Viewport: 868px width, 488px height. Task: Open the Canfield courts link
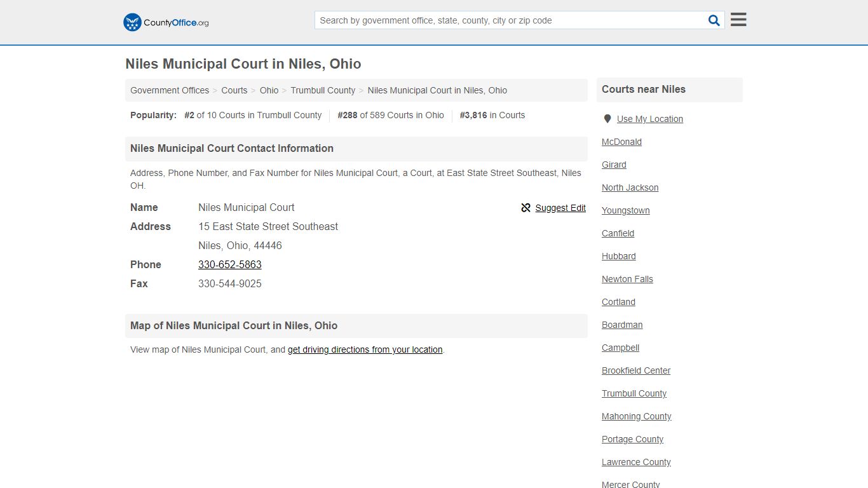pyautogui.click(x=618, y=233)
